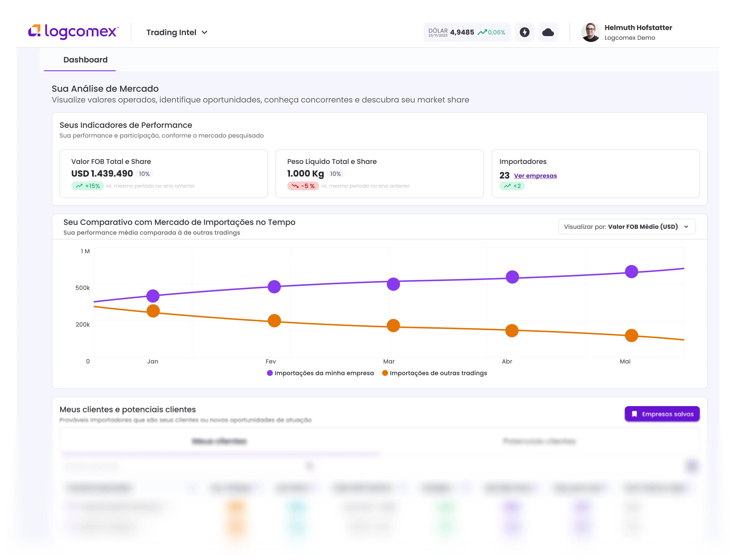Click purple data point for Mar
Image resolution: width=736 pixels, height=560 pixels.
393,284
